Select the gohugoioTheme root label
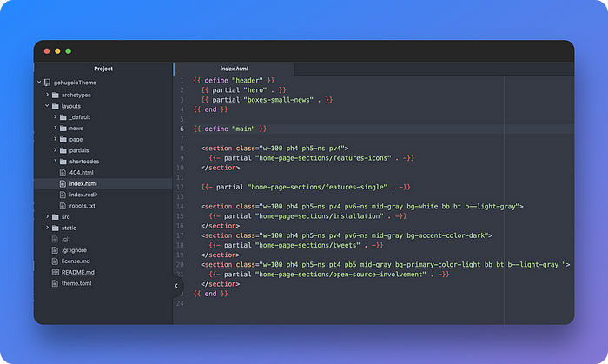This screenshot has height=364, width=608. [75, 83]
